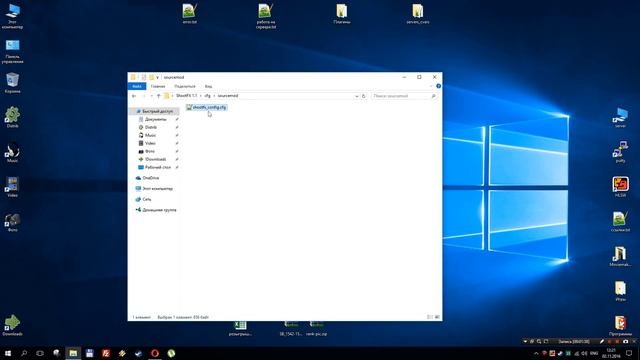Select Этот компьютер desktop icon
Screen dimensions: 640x360
point(12,16)
